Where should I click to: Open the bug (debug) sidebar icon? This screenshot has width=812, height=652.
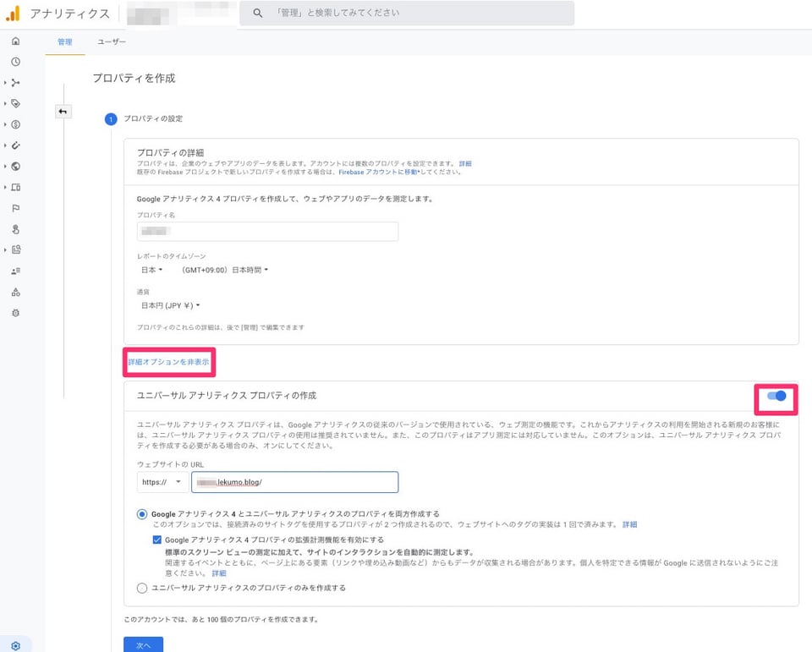coord(16,313)
